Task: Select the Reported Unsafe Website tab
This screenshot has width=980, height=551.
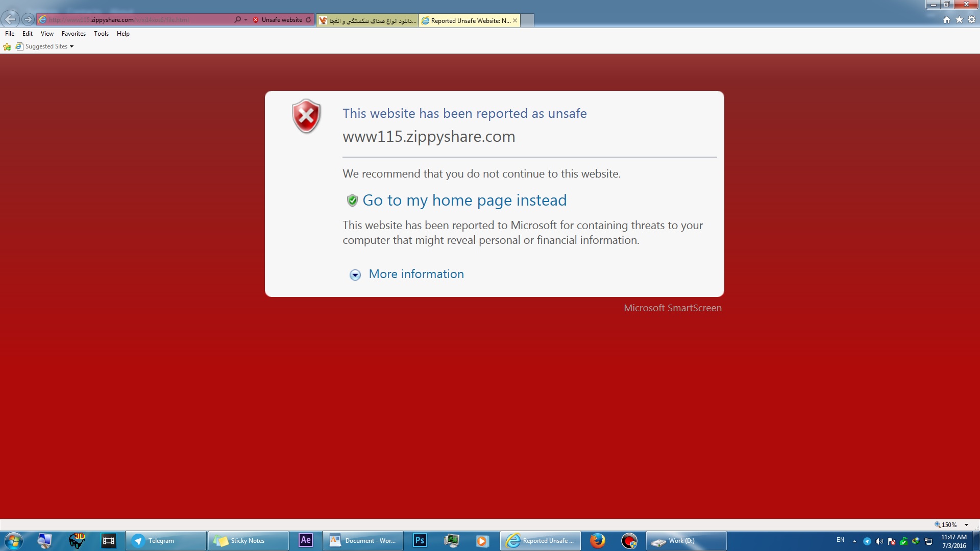Action: click(x=465, y=20)
